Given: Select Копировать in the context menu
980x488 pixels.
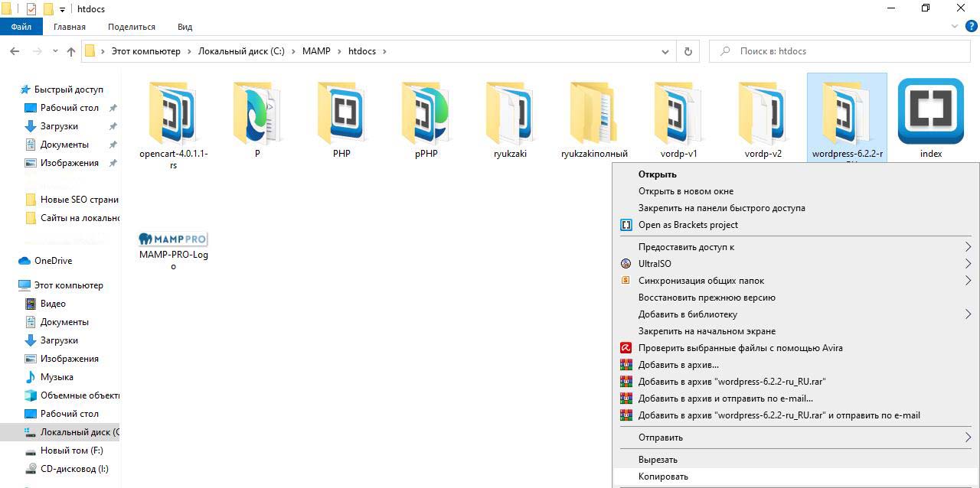Looking at the screenshot, I should click(663, 477).
